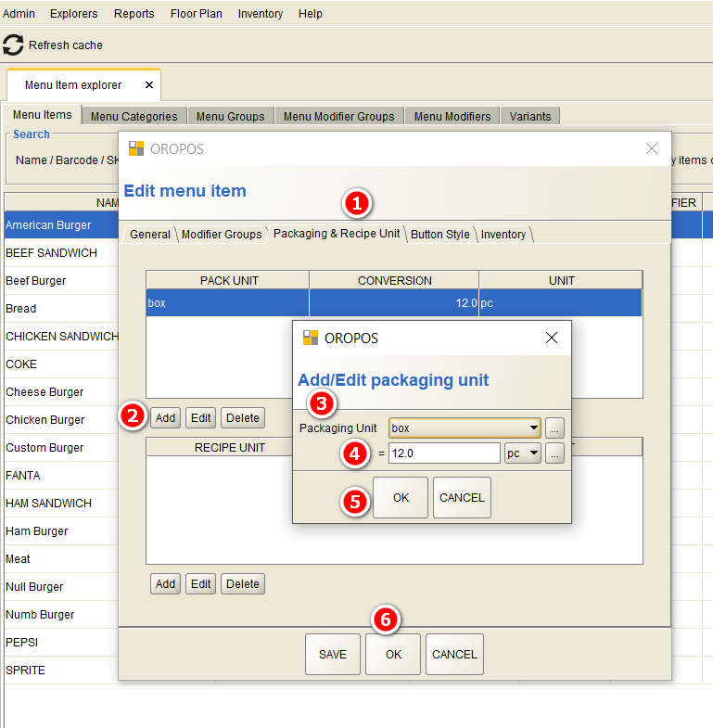
Task: Click CANCEL in Edit menu item dialog
Action: 454,654
